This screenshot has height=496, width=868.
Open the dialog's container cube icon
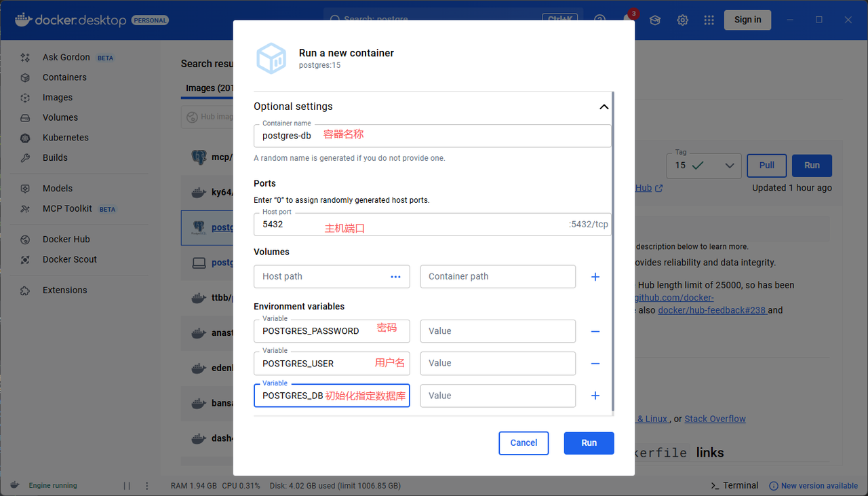click(x=271, y=58)
